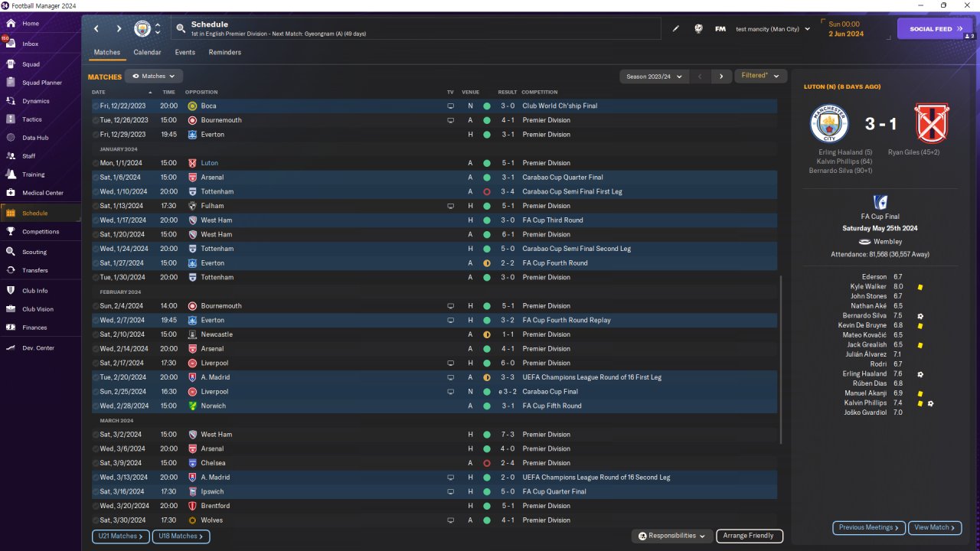Image resolution: width=980 pixels, height=551 pixels.
Task: Open U21 Matches
Action: pos(121,536)
